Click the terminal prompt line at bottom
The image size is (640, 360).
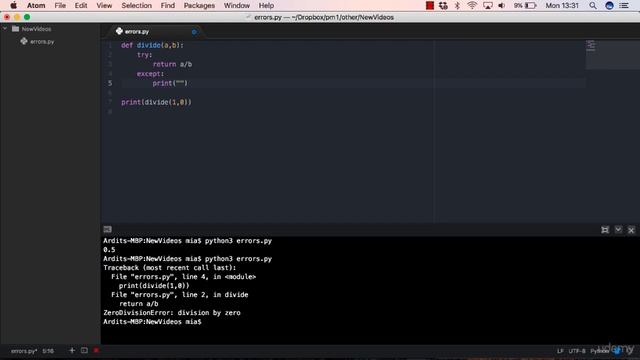pyautogui.click(x=152, y=322)
